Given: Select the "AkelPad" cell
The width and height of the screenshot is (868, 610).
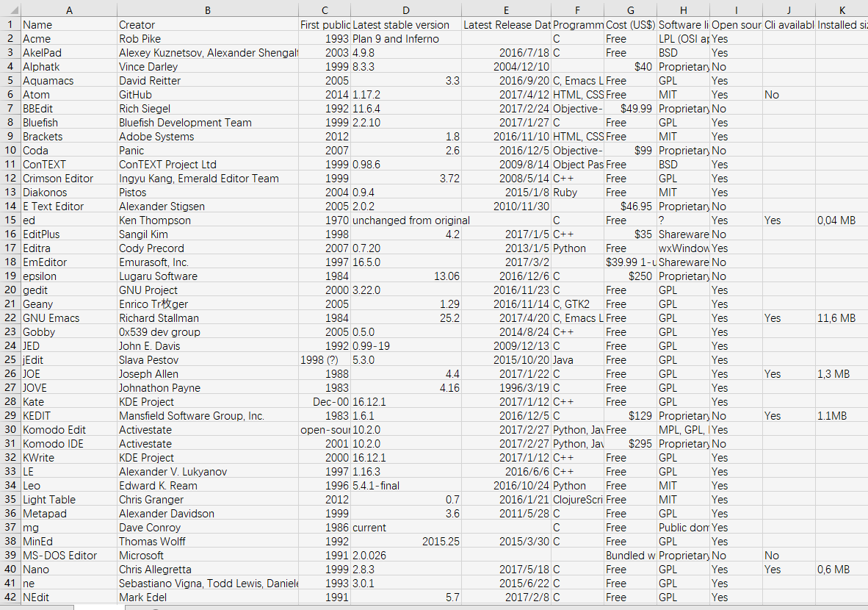Looking at the screenshot, I should pyautogui.click(x=68, y=53).
